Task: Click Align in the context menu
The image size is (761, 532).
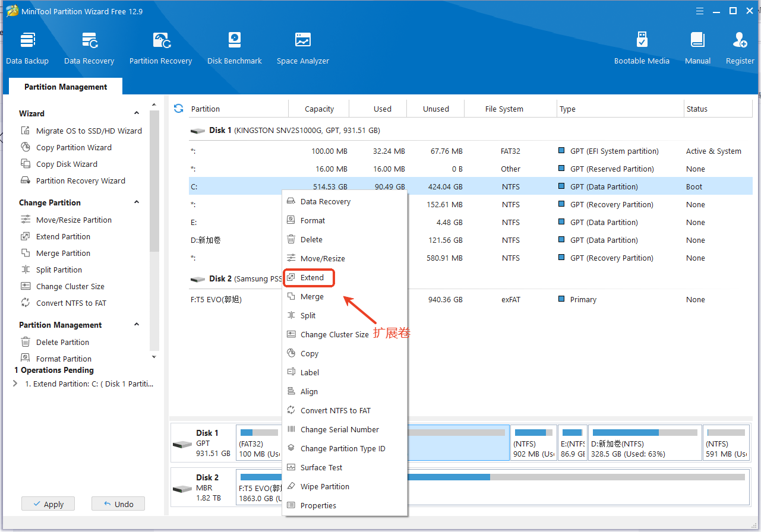Action: point(345,391)
